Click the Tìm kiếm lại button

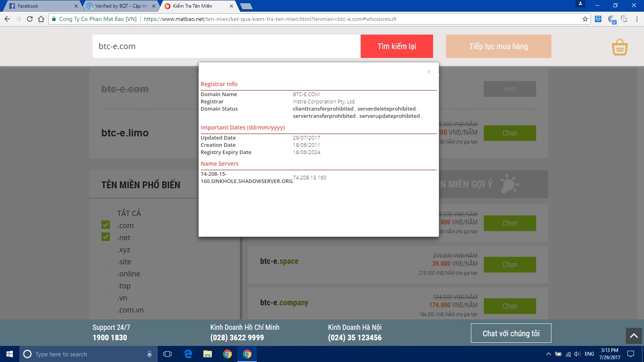click(397, 46)
